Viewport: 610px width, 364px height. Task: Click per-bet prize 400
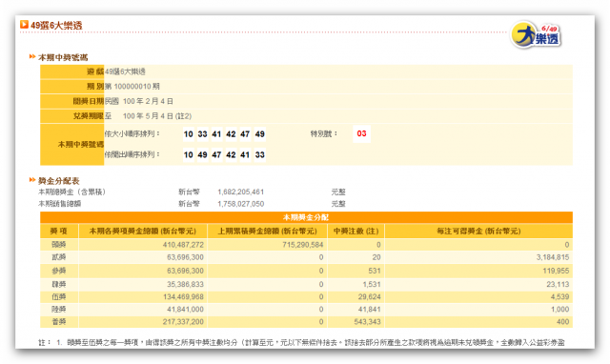click(x=563, y=322)
